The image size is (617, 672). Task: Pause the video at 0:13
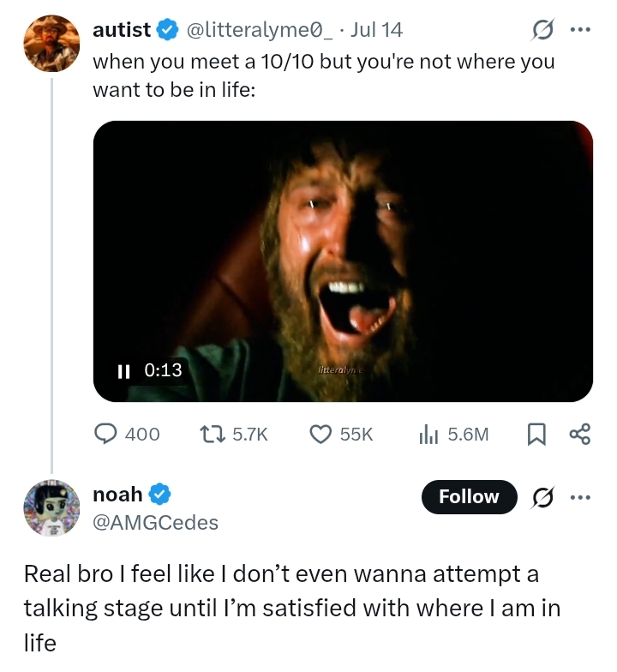(123, 371)
